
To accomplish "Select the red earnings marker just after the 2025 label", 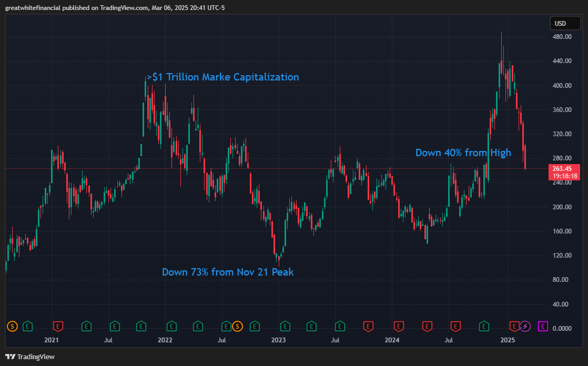I will pyautogui.click(x=514, y=326).
